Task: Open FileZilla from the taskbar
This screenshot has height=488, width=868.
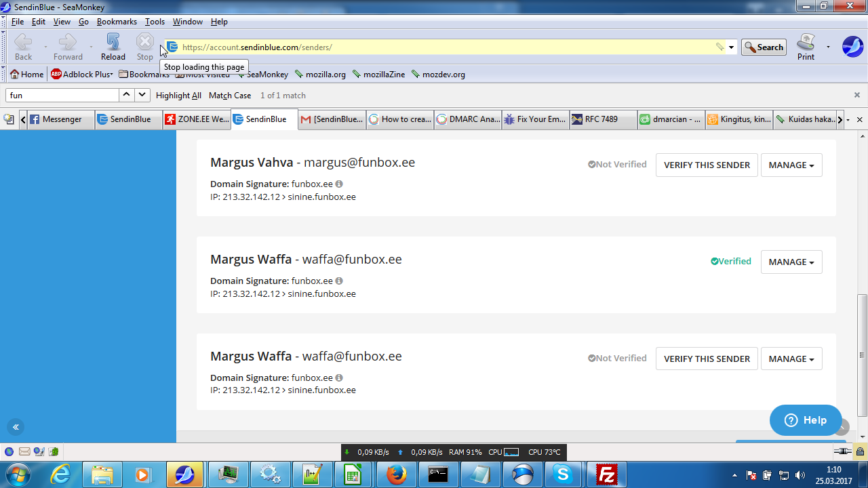Action: pos(606,474)
